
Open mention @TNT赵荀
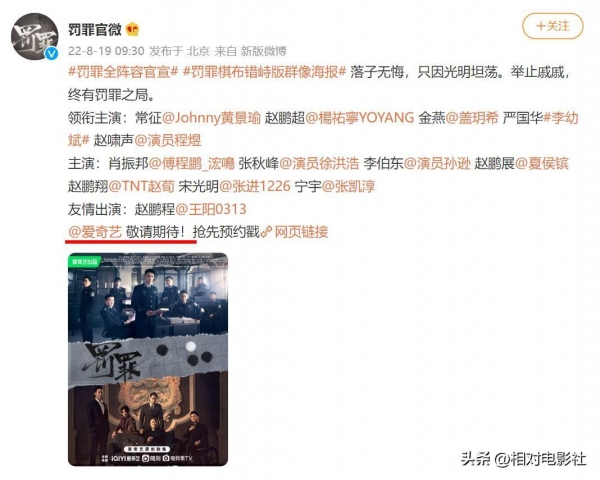(142, 186)
